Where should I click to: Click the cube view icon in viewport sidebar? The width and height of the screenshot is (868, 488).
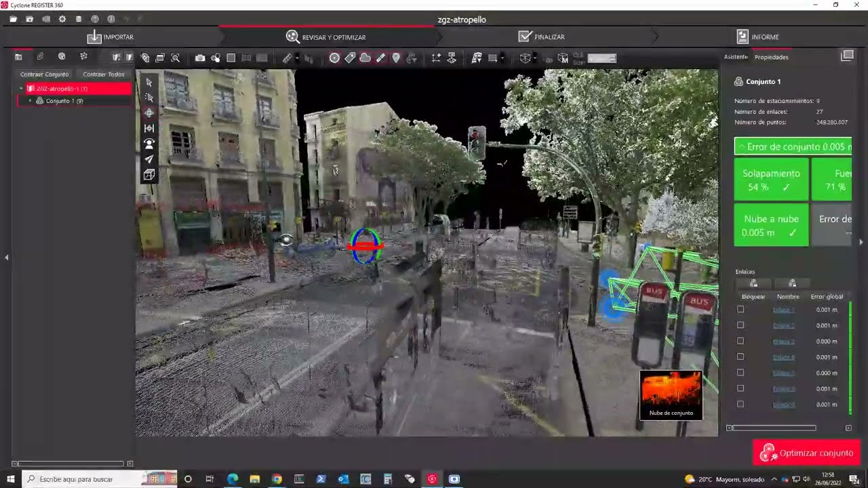point(149,175)
